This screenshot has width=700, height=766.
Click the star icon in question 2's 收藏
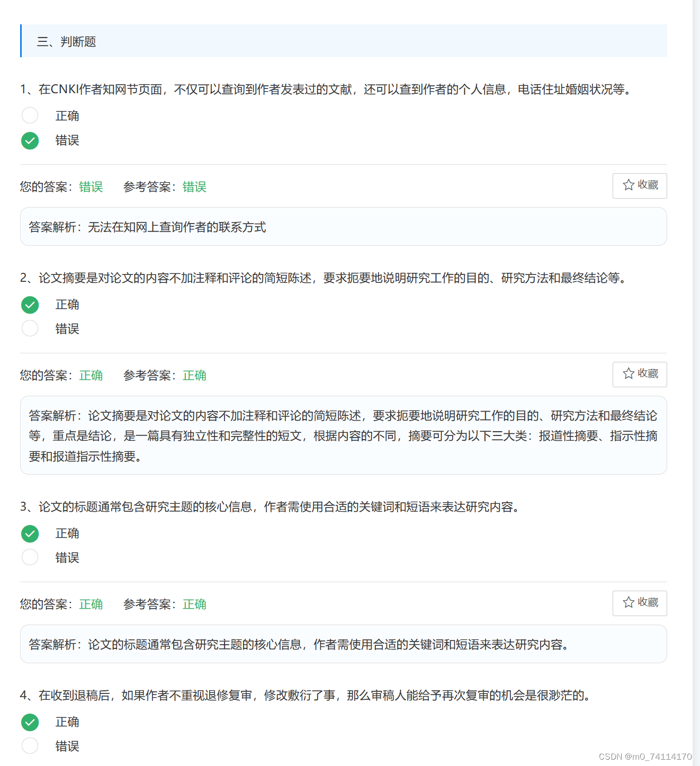pos(629,373)
